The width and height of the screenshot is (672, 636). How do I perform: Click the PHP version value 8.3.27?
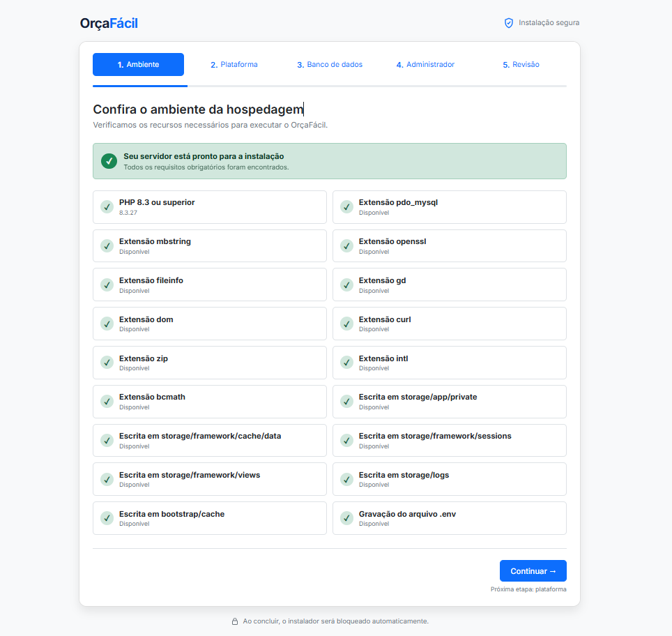(128, 213)
